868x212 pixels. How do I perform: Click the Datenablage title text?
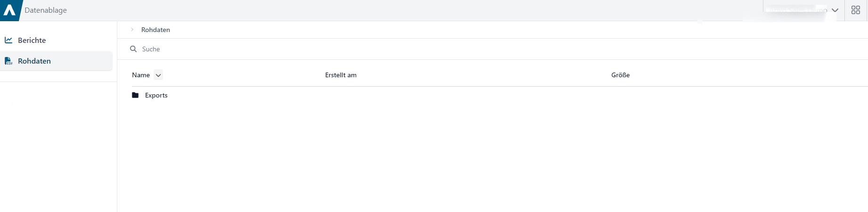(x=46, y=10)
